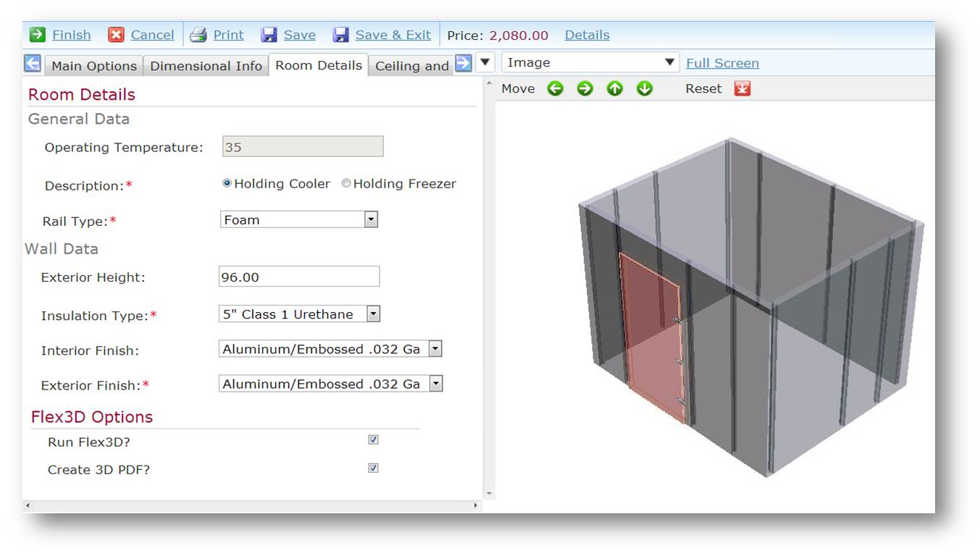Move the 3D view up with green arrow
The height and width of the screenshot is (556, 980).
[x=615, y=88]
